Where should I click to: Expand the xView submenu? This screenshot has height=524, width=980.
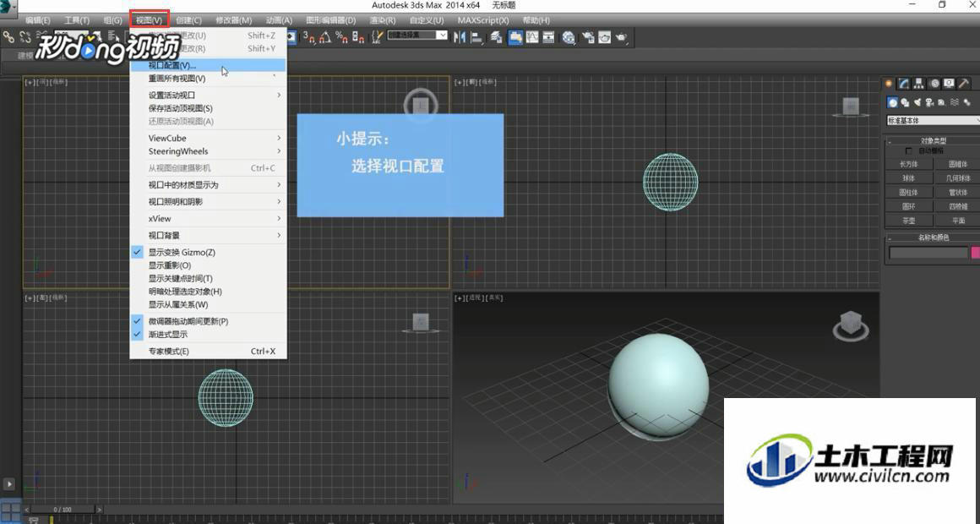click(208, 218)
